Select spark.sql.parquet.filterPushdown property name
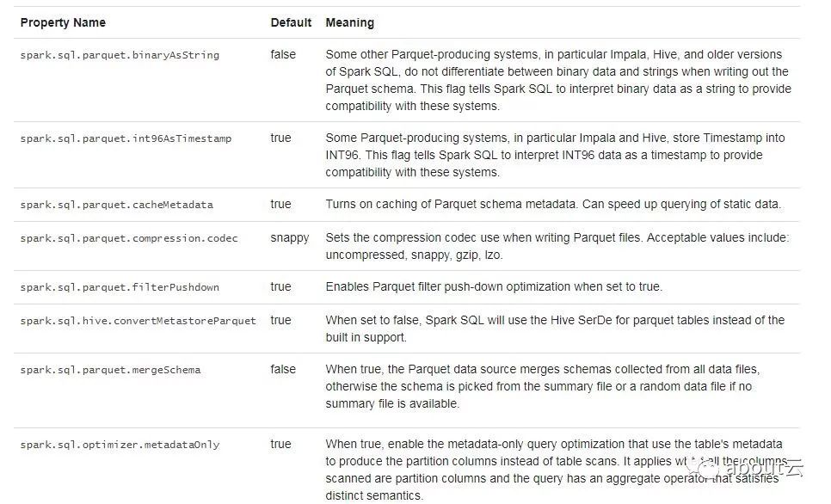Image resolution: width=831 pixels, height=504 pixels. click(x=120, y=287)
